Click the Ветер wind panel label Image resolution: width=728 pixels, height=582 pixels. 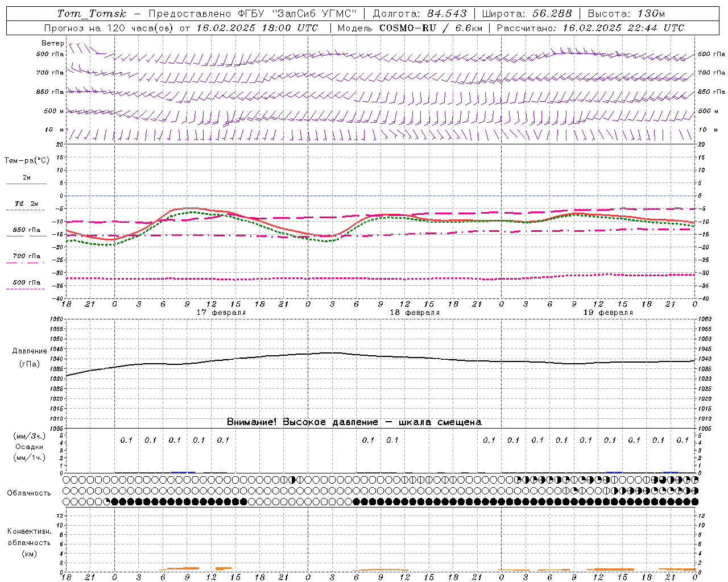click(52, 43)
